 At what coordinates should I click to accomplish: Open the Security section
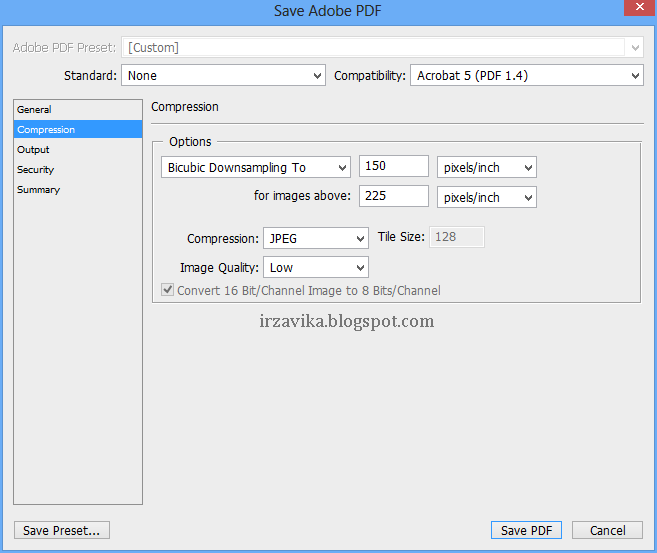coord(78,170)
